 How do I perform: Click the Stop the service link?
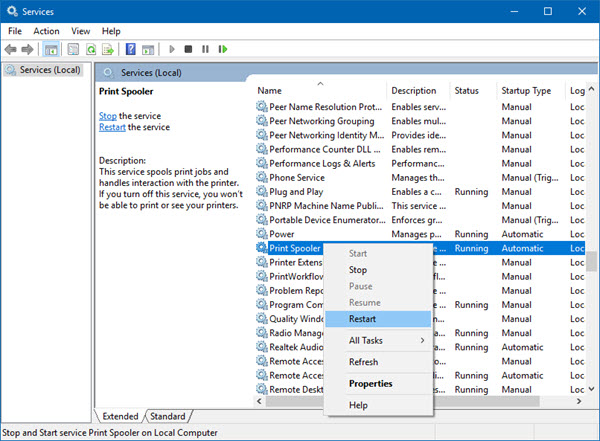click(107, 116)
